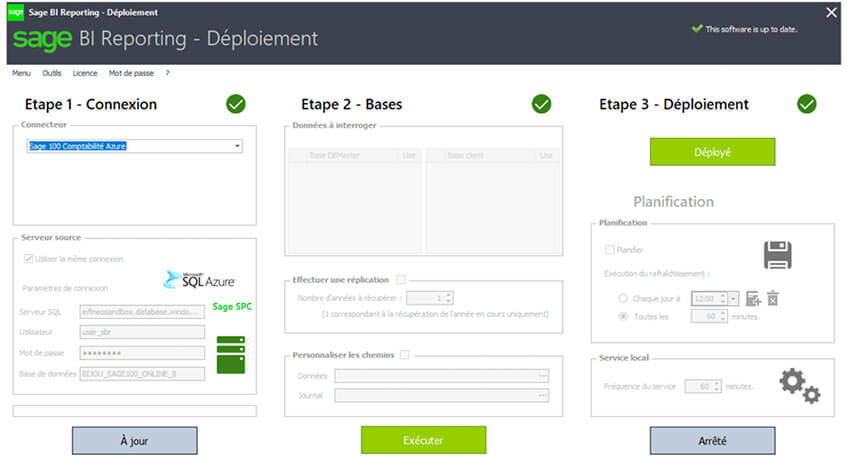Image resolution: width=847 pixels, height=459 pixels.
Task: Open the Mot de passe menu
Action: click(x=131, y=73)
